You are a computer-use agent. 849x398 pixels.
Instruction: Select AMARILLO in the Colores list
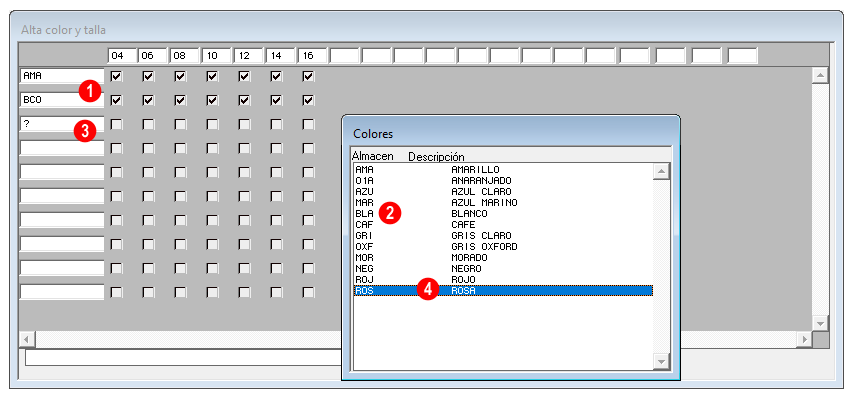[503, 169]
